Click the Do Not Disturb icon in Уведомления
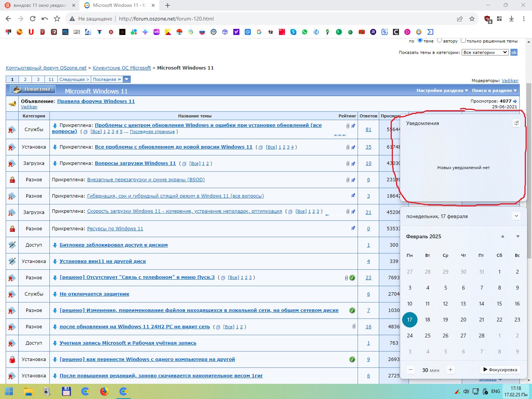Screen dimensions: 532x399 pyautogui.click(x=516, y=123)
